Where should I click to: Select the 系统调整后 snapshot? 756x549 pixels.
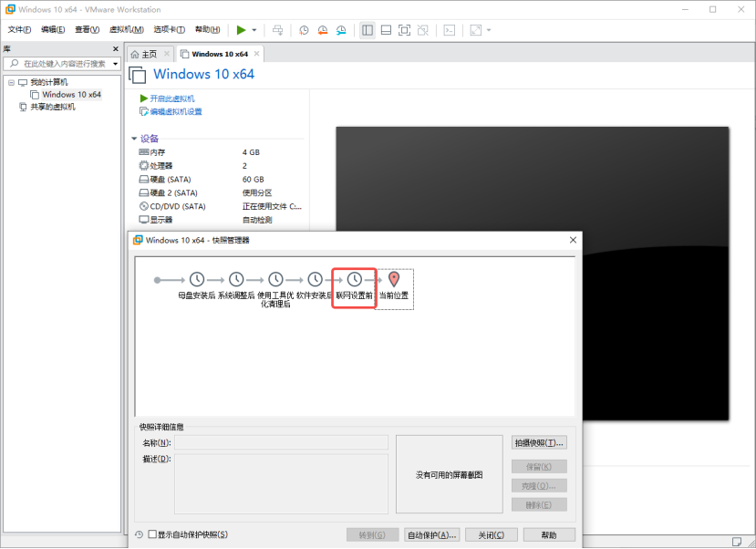236,285
